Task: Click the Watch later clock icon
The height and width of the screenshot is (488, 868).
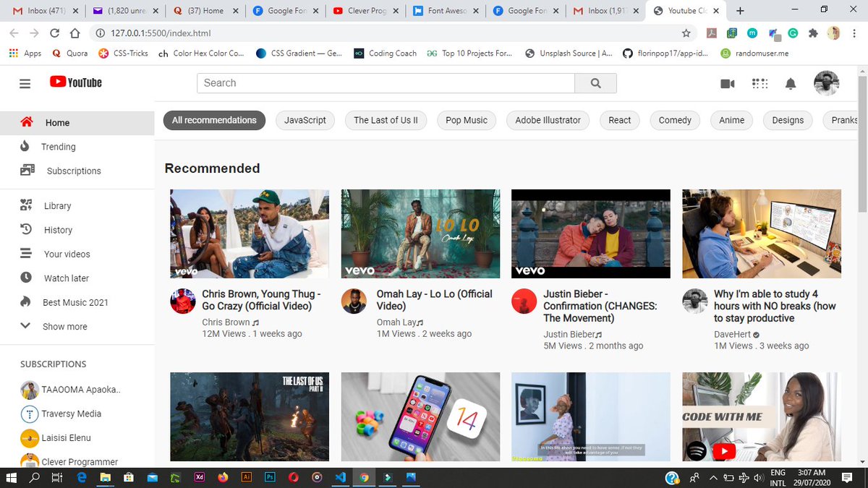Action: [x=26, y=278]
